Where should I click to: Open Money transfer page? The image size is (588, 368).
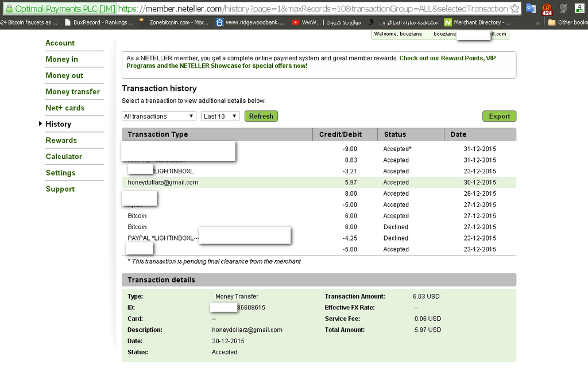[x=73, y=91]
